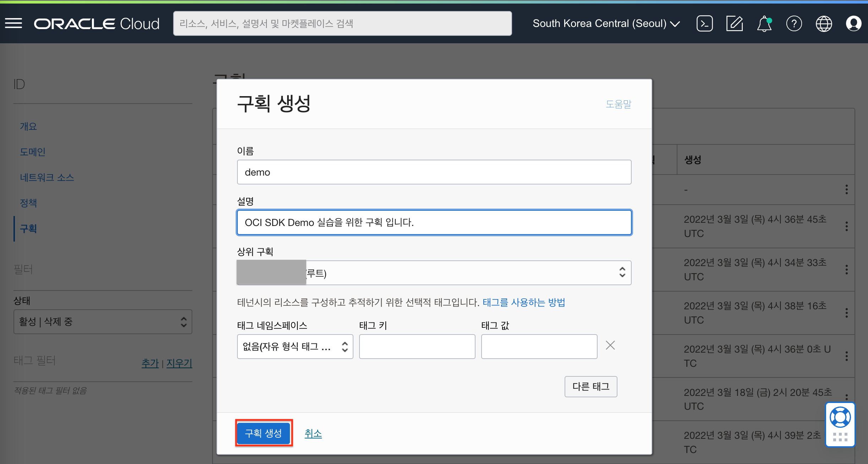The image size is (868, 464).
Task: Click the Oracle Cloud logo
Action: [97, 24]
